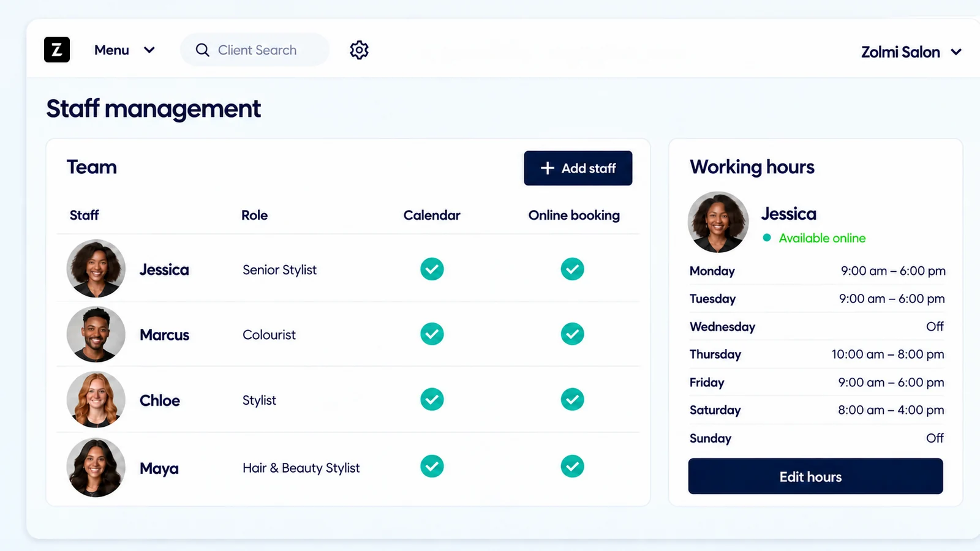Click the chevron next to Zolmi Salon
Viewport: 980px width, 551px height.
[x=956, y=52]
